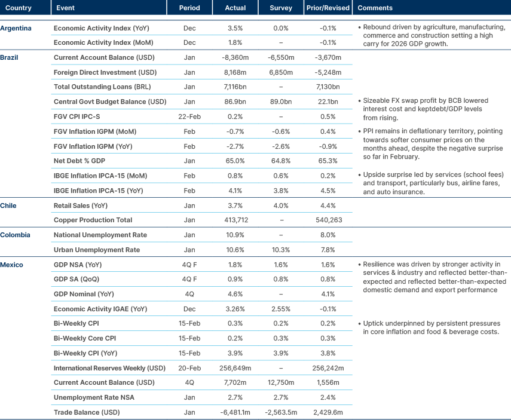
Task: Click the National Unemployment Rate entry
Action: coord(100,235)
